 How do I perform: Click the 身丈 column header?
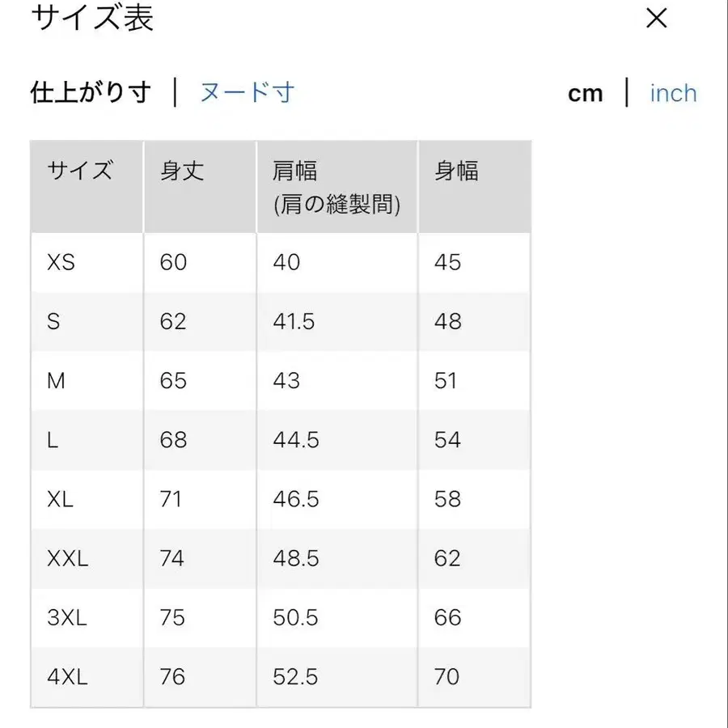click(x=180, y=171)
